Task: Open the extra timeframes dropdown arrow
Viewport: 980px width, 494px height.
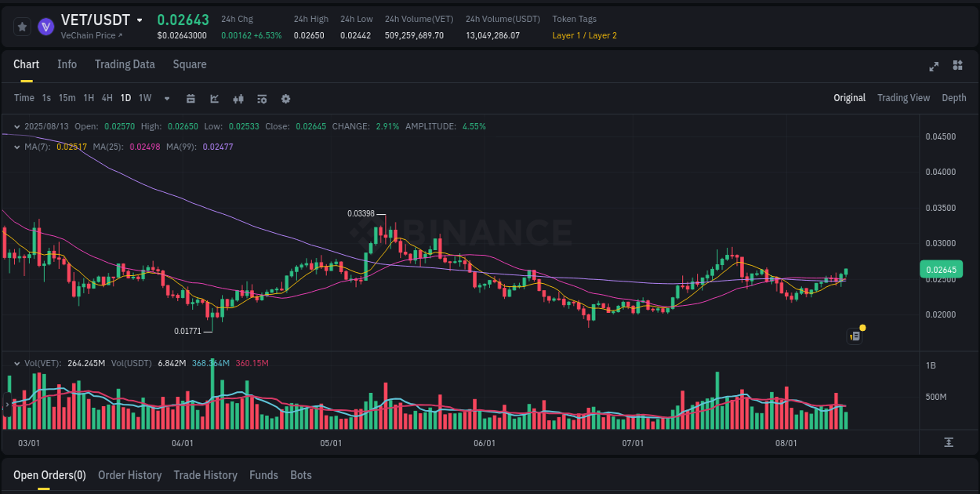Action: tap(165, 99)
